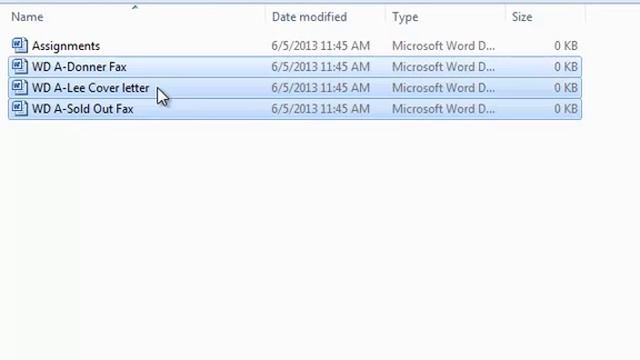
Task: Sort files by the Name column header
Action: [x=27, y=17]
